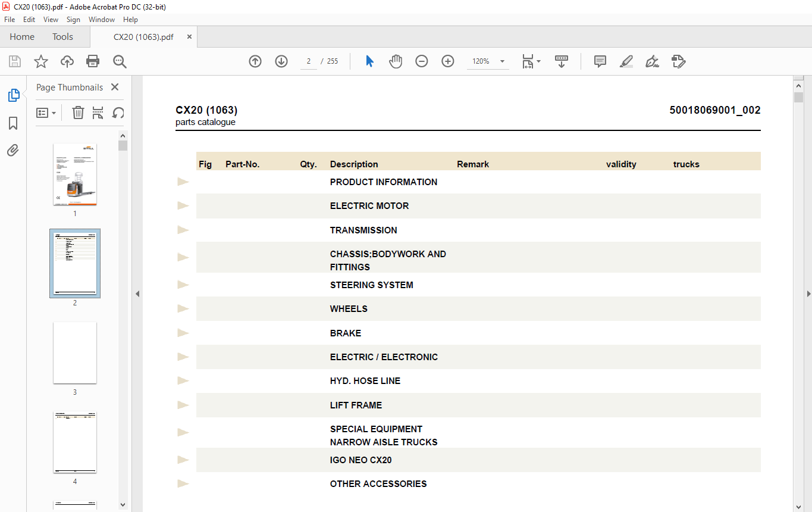Viewport: 812px width, 512px height.
Task: Open the Attachments paperclip icon
Action: (x=13, y=150)
